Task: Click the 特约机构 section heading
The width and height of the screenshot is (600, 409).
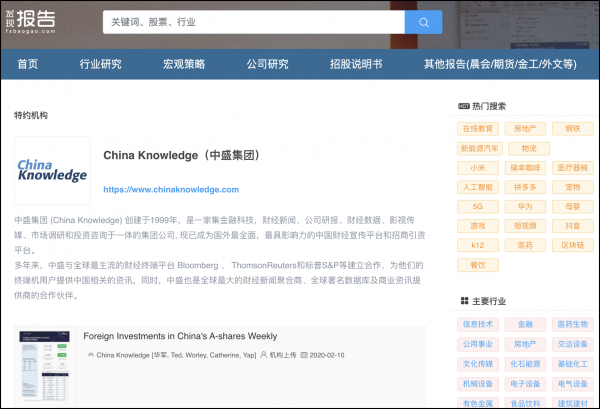Action: coord(31,115)
